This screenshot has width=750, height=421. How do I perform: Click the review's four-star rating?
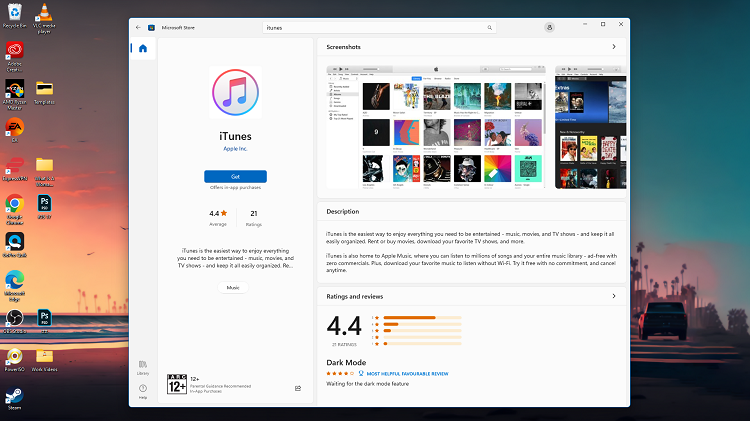[340, 374]
